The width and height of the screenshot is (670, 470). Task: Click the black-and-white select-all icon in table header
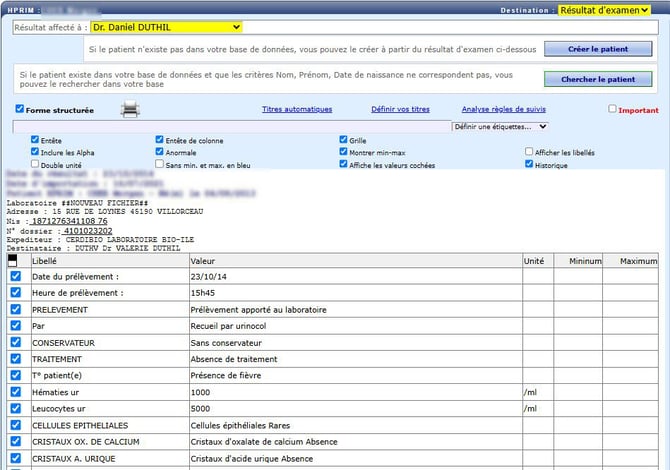(14, 260)
